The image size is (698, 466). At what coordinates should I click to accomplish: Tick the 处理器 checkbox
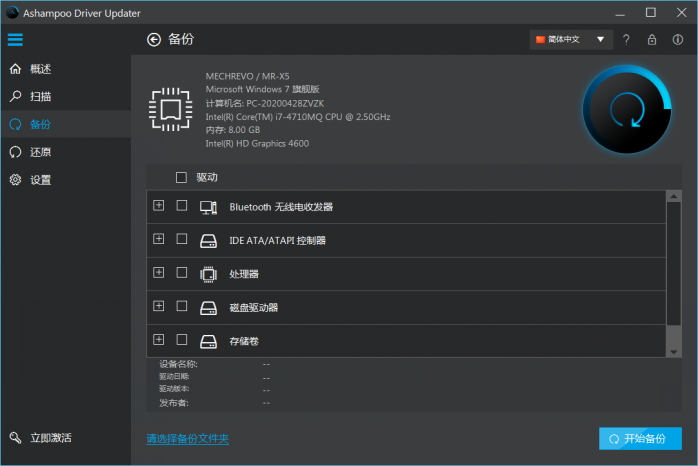(x=182, y=272)
